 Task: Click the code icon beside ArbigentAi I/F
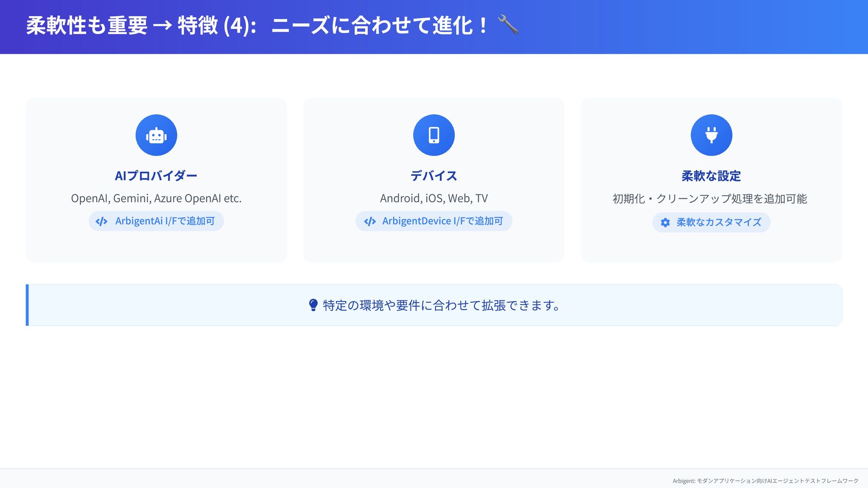click(101, 221)
